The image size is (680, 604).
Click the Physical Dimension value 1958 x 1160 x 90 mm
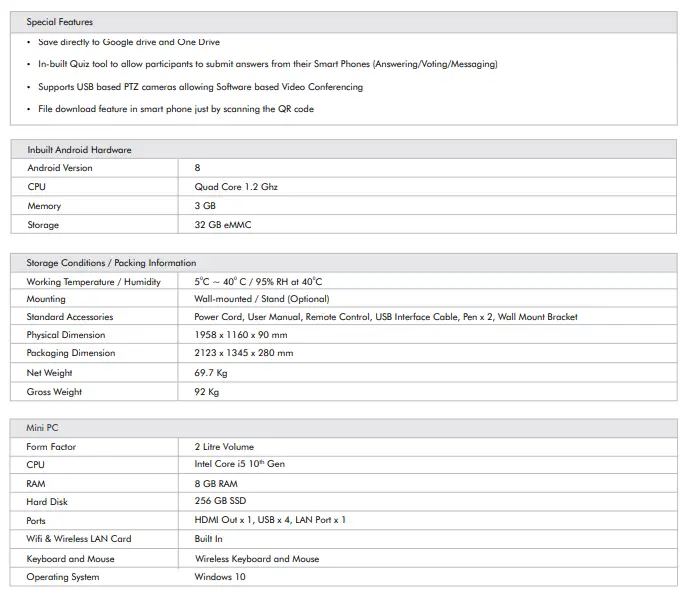(x=240, y=335)
